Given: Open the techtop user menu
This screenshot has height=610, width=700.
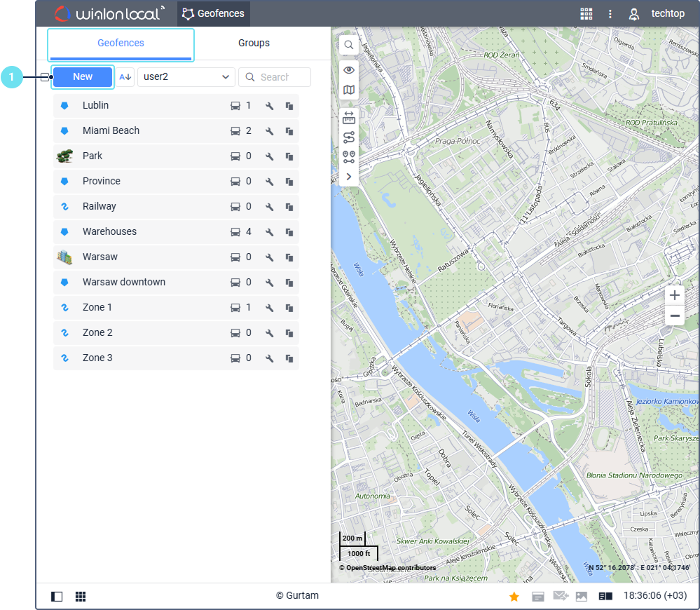Looking at the screenshot, I should [x=656, y=14].
